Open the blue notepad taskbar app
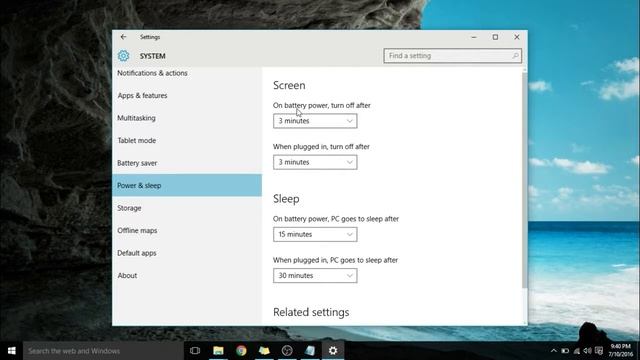 (x=310, y=351)
